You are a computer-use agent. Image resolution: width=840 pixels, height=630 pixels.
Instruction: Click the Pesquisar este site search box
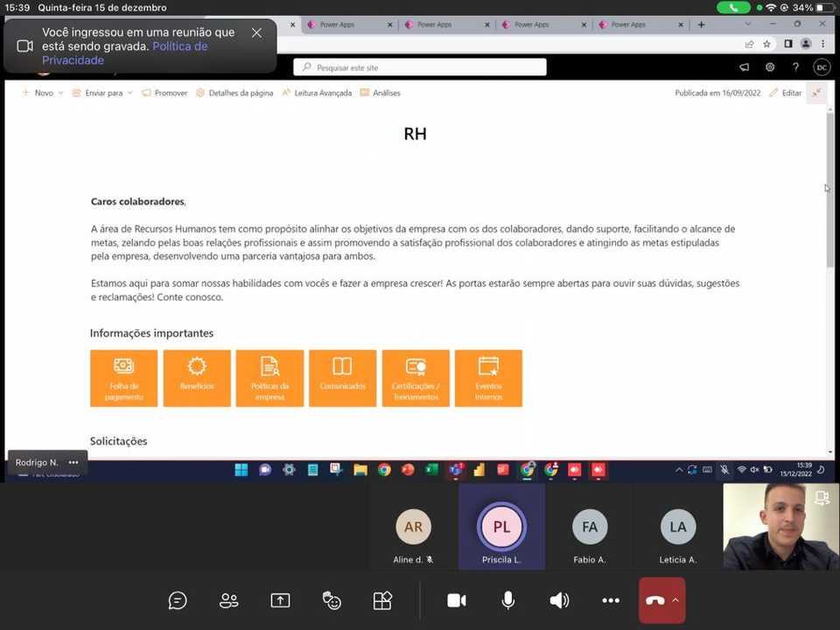420,67
